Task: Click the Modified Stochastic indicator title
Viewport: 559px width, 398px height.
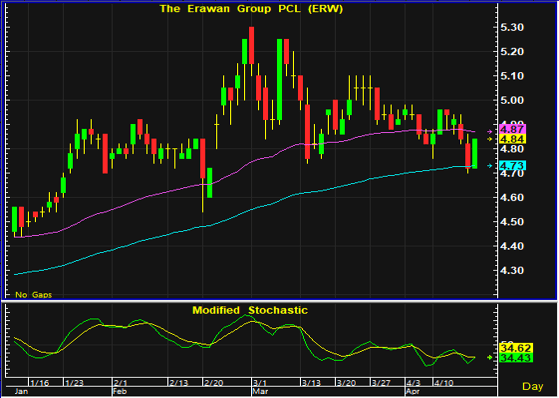Action: pyautogui.click(x=250, y=310)
